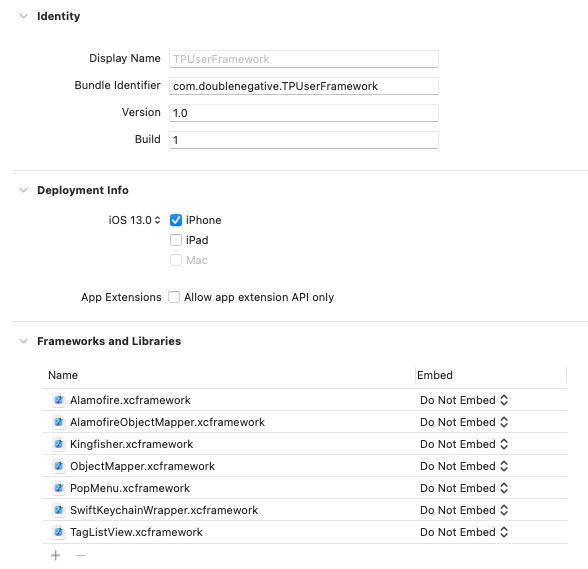The width and height of the screenshot is (588, 569).
Task: Click the Kingfisher.xcframework file icon
Action: (x=58, y=444)
